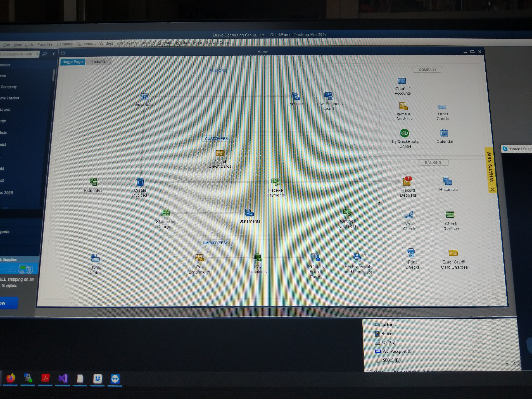Screen dimensions: 532x399
Task: Open the Reports menu
Action: (x=165, y=43)
